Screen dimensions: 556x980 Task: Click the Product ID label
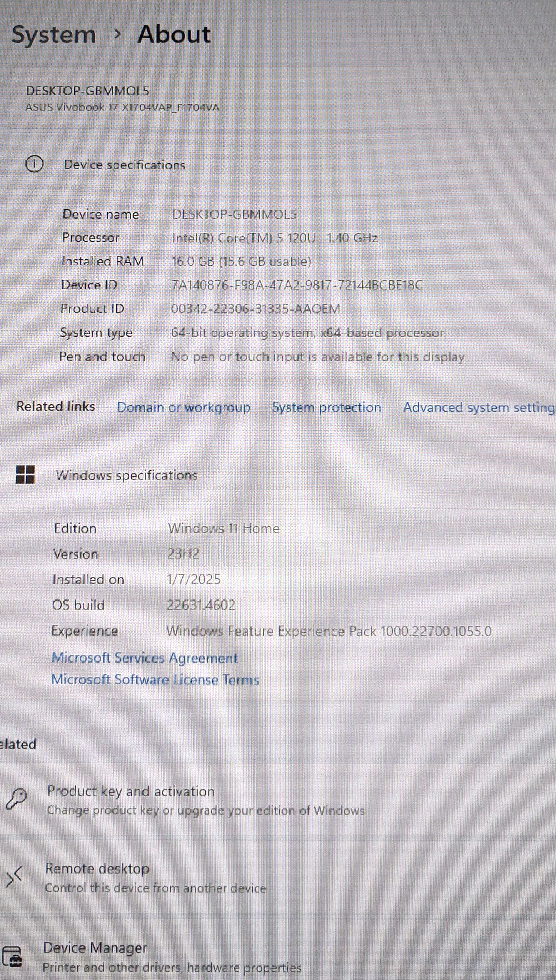92,309
